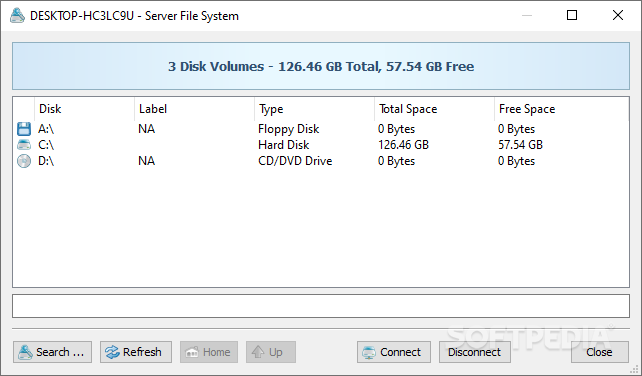
Task: Select the hard disk icon for C:\
Action: (x=24, y=145)
